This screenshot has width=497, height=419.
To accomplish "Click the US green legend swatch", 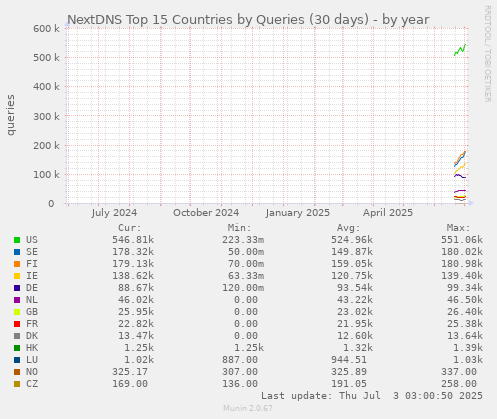I will [x=17, y=240].
